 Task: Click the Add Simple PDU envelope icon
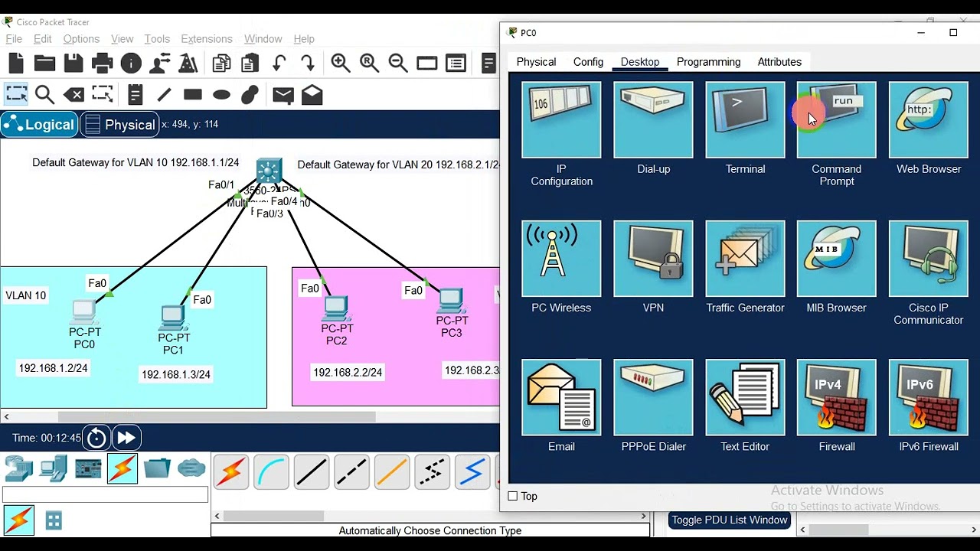283,95
